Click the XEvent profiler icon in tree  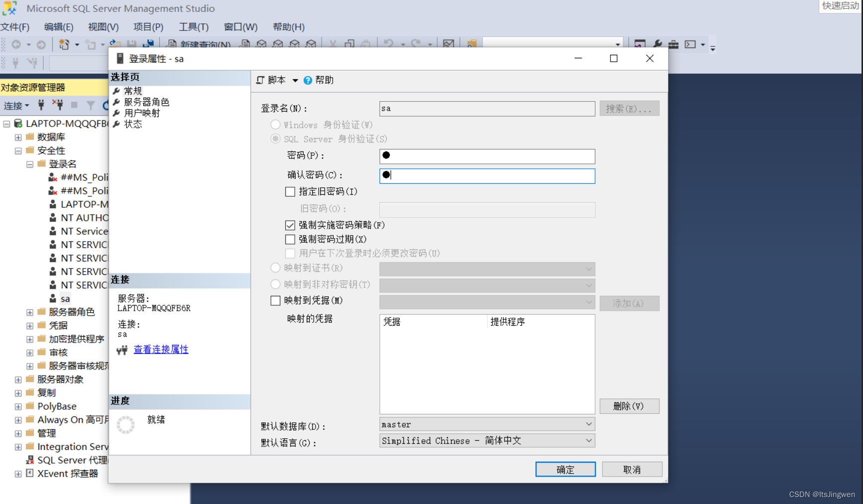coord(30,473)
